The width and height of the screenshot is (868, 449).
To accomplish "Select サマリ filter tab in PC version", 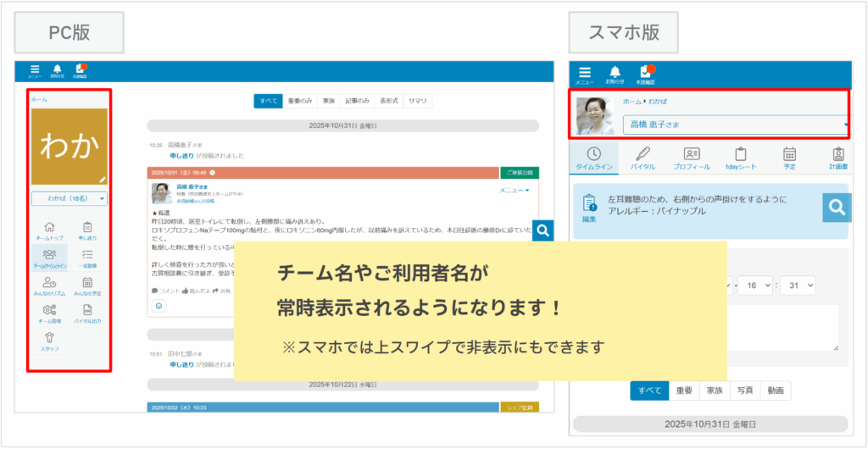I will tap(417, 101).
